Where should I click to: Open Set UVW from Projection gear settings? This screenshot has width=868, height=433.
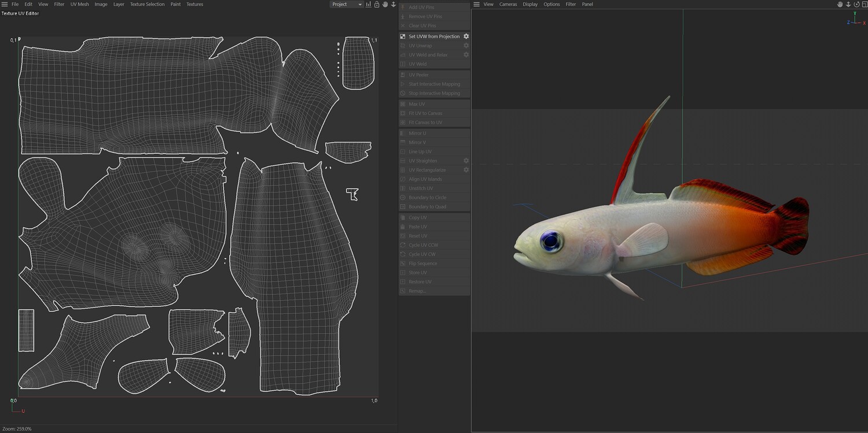pyautogui.click(x=466, y=36)
